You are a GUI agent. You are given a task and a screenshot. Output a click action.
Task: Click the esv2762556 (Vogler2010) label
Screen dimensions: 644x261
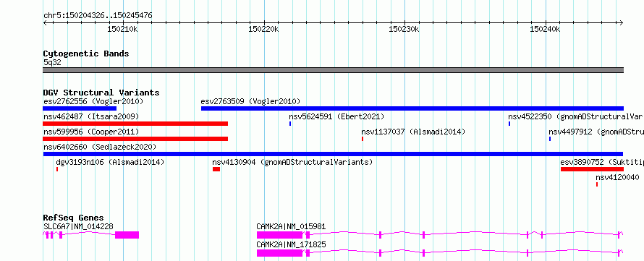click(93, 101)
